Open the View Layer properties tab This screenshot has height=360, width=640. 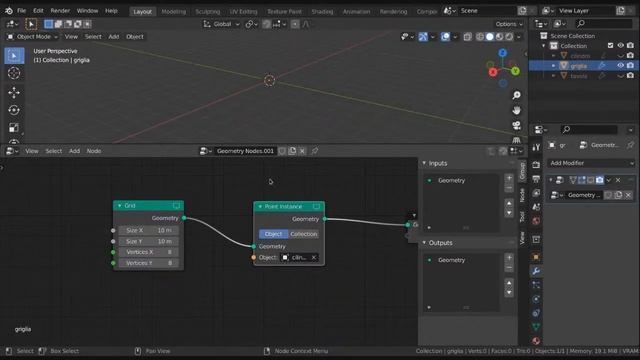point(536,193)
